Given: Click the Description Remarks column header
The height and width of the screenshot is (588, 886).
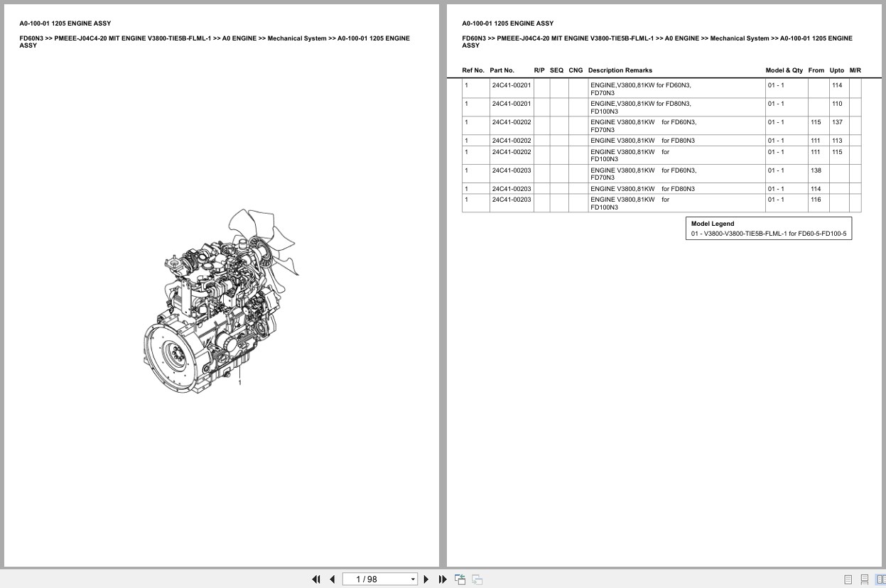Looking at the screenshot, I should [x=620, y=70].
